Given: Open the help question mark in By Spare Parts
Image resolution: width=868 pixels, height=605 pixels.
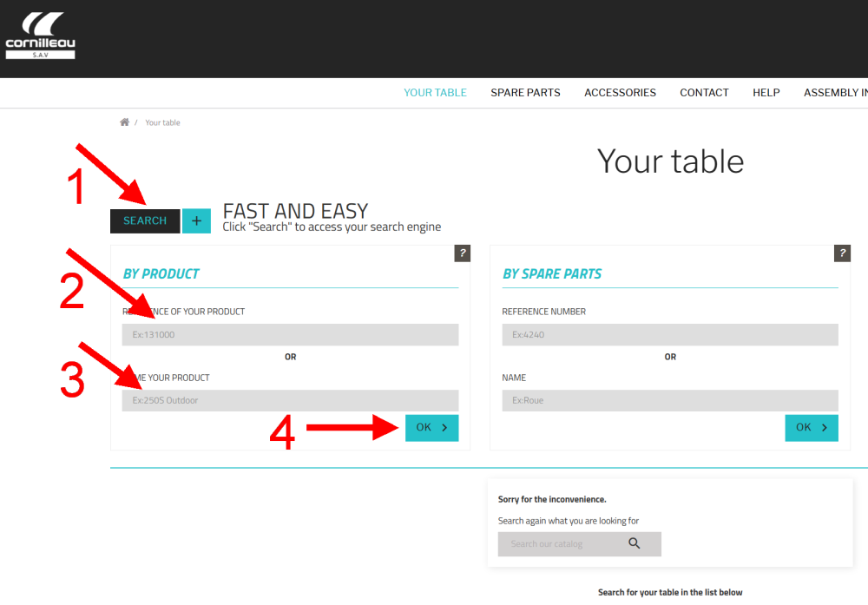Looking at the screenshot, I should pos(842,253).
